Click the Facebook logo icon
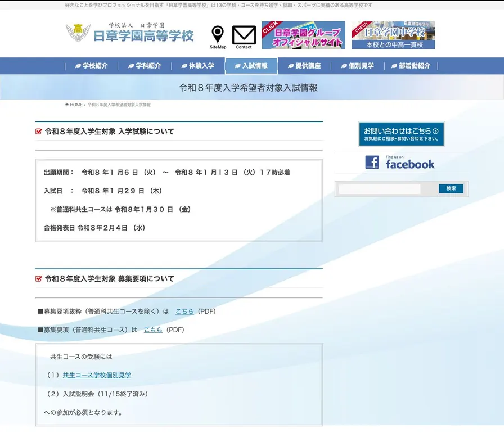The image size is (504, 433). point(372,162)
